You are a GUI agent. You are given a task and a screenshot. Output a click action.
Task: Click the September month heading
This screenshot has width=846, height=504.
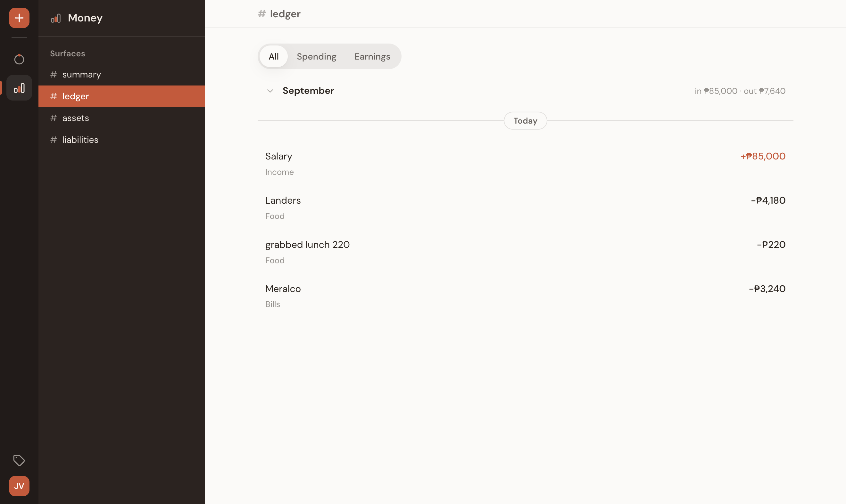[x=308, y=91]
